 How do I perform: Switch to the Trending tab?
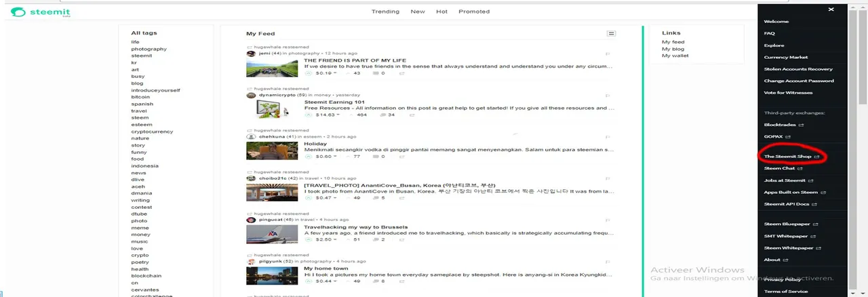(385, 12)
